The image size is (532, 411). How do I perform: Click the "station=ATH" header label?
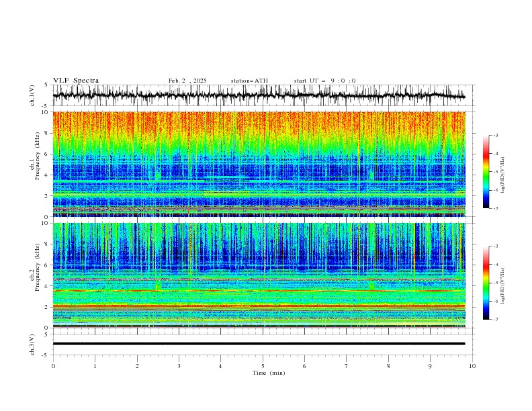click(x=249, y=81)
